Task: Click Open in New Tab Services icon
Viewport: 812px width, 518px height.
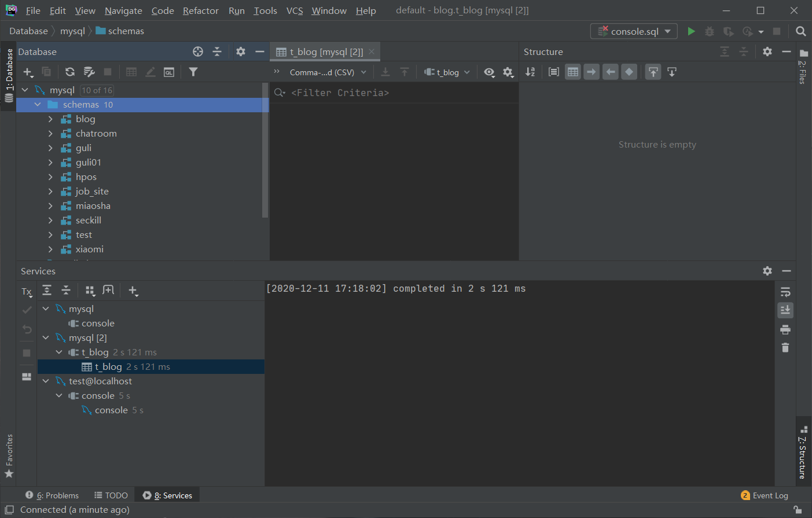Action: (108, 290)
